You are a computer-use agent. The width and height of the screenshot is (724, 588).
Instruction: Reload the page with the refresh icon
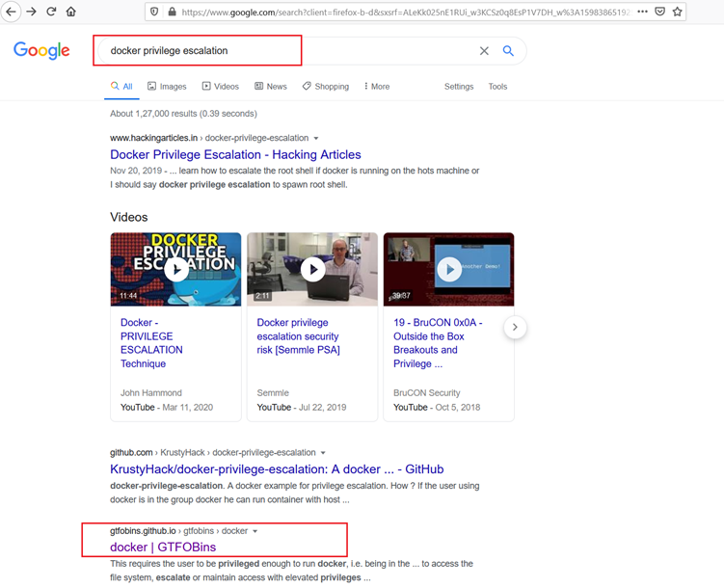(x=51, y=12)
